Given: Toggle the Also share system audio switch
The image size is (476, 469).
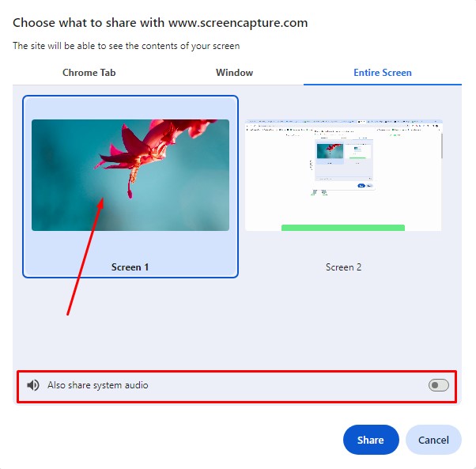Looking at the screenshot, I should pos(438,385).
